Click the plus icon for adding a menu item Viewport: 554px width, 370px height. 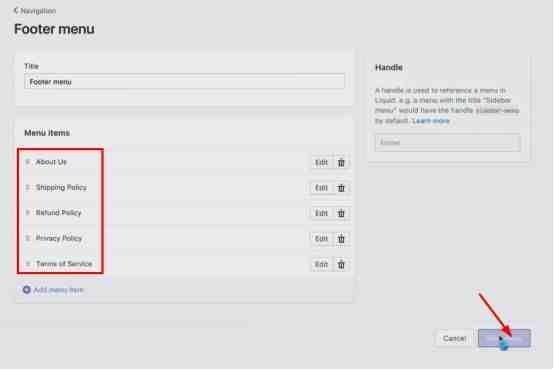(x=26, y=290)
